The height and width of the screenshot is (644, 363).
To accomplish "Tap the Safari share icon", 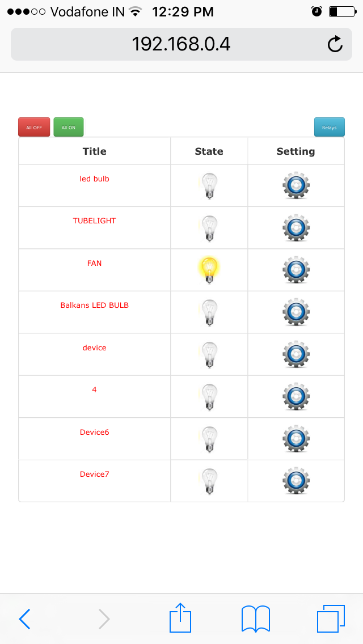I will click(180, 617).
